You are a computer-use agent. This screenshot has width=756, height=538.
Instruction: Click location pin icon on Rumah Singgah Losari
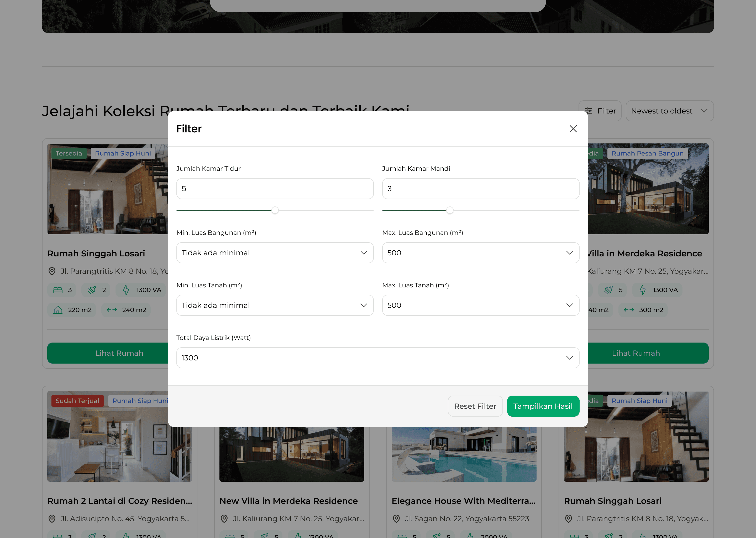pyautogui.click(x=52, y=271)
